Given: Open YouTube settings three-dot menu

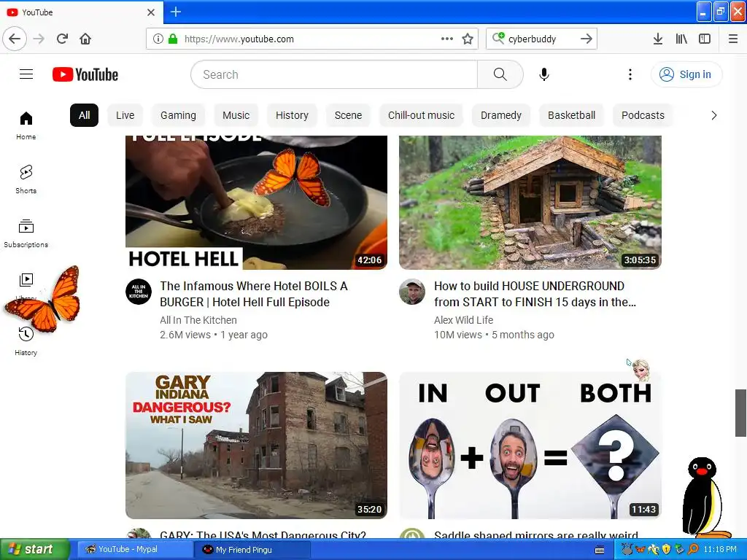Looking at the screenshot, I should (630, 74).
